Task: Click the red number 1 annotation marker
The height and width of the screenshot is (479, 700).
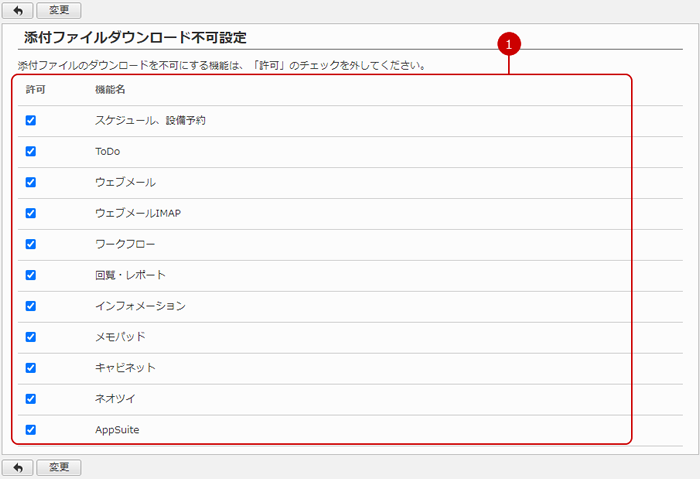Action: coord(510,44)
